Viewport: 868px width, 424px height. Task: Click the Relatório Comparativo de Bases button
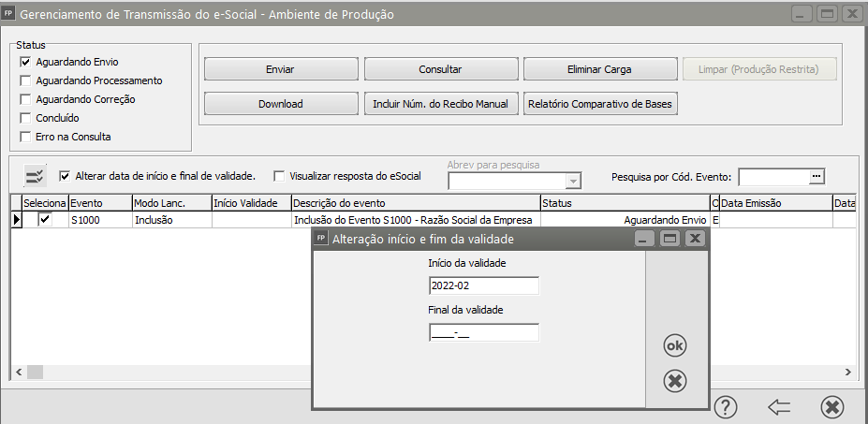click(x=601, y=104)
